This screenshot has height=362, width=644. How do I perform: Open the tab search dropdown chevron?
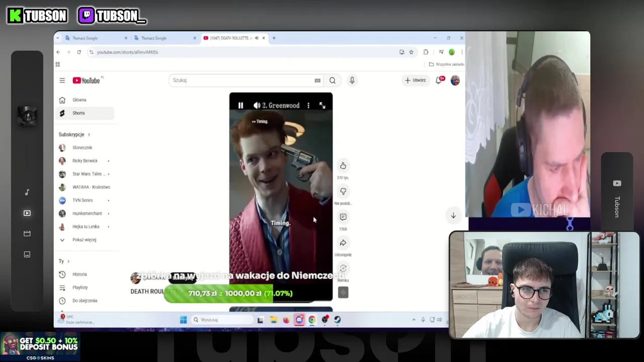pos(57,38)
